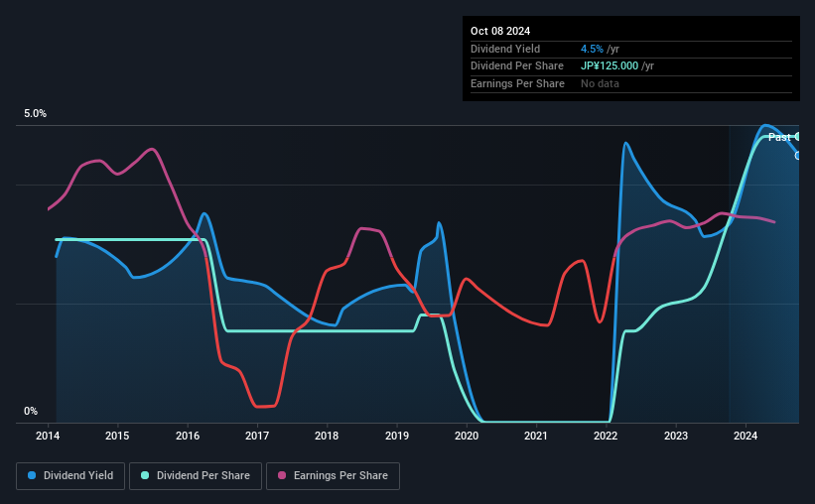This screenshot has width=815, height=504.
Task: Select the 2014 x-axis label
Action: (x=48, y=436)
